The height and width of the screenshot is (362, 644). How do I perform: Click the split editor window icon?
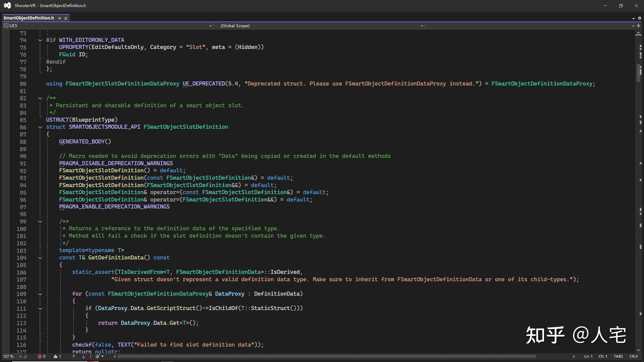638,25
